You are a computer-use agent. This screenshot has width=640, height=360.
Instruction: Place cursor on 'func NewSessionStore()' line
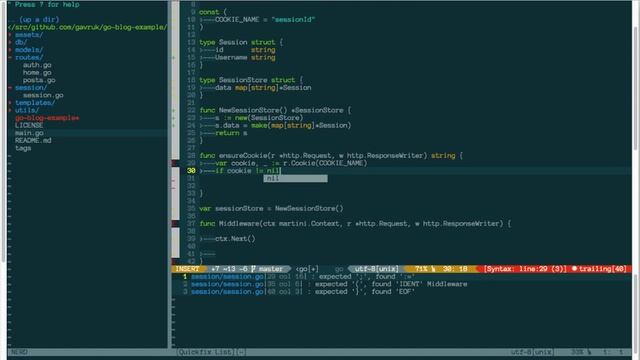pos(275,111)
